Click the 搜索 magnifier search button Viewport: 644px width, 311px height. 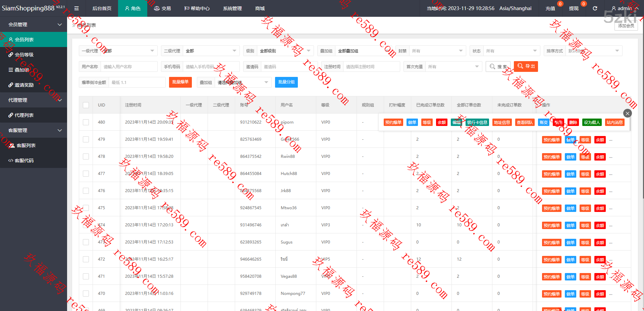pos(498,66)
